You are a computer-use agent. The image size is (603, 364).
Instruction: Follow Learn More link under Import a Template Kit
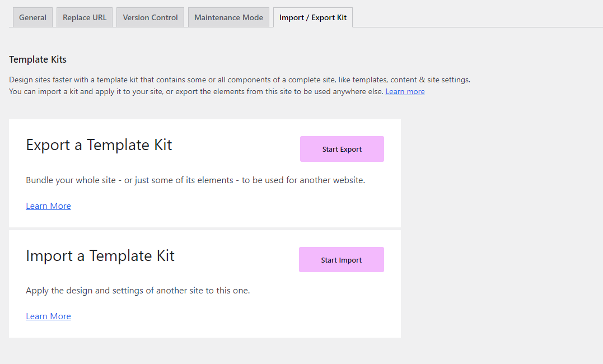pyautogui.click(x=48, y=316)
